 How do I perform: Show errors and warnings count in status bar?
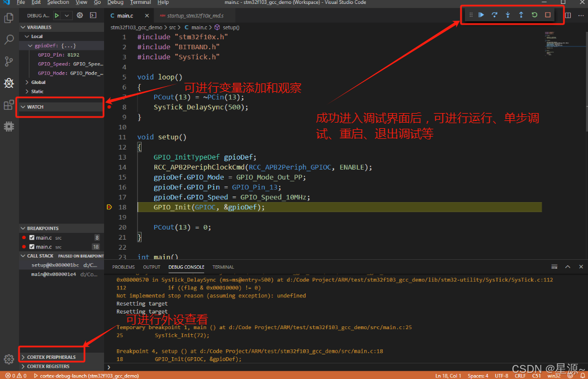pyautogui.click(x=16, y=376)
